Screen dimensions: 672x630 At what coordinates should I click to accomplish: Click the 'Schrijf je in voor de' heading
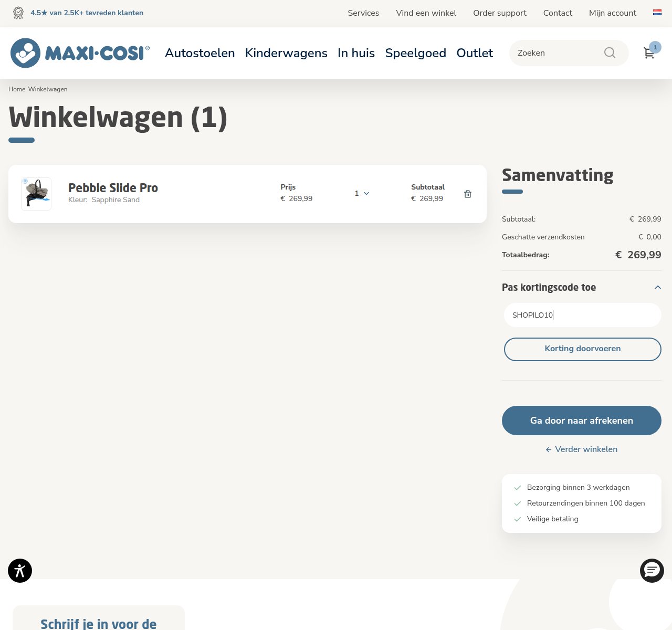click(99, 623)
